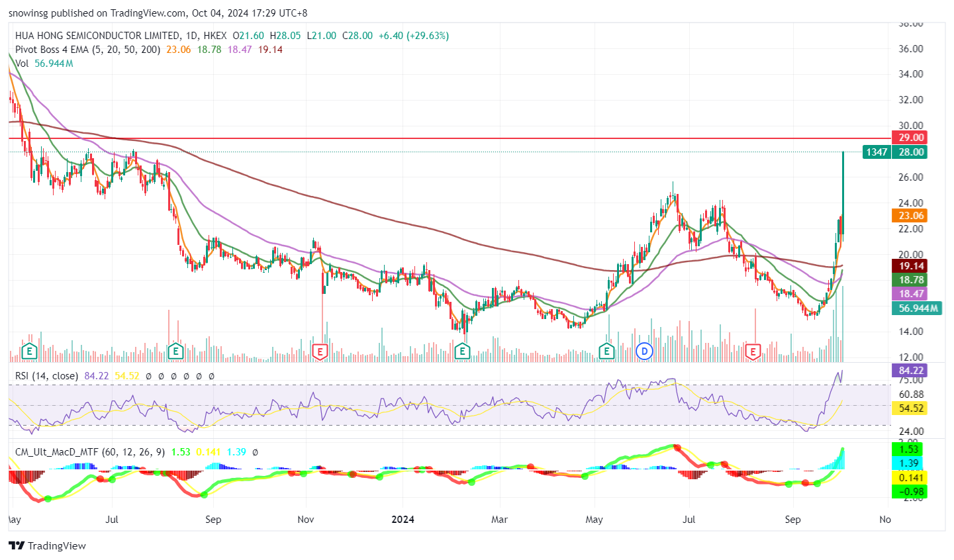Click the green 18.78 axis label
Viewport: 954px width, 560px height.
pyautogui.click(x=910, y=280)
